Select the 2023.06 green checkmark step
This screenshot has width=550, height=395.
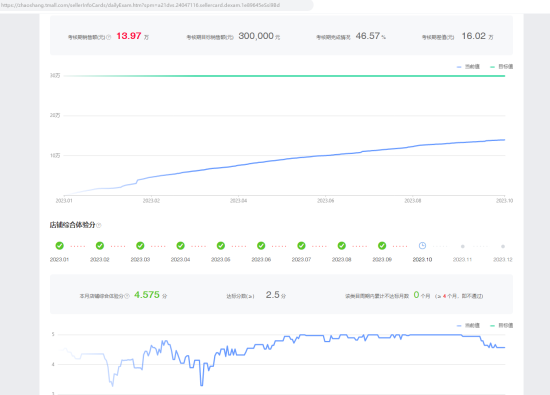pos(261,246)
